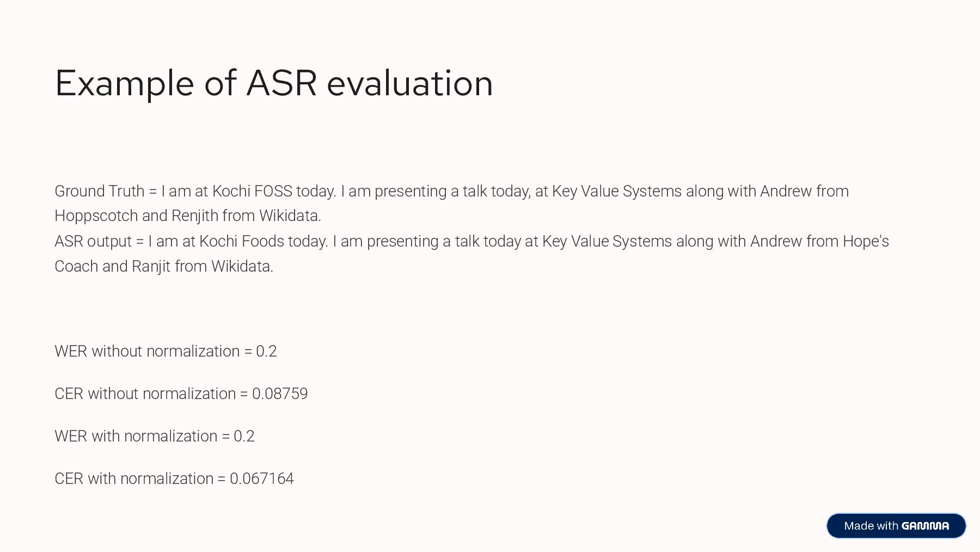Click the word 'Hoppscotch' in ground truth
This screenshot has height=552, width=980.
click(96, 216)
